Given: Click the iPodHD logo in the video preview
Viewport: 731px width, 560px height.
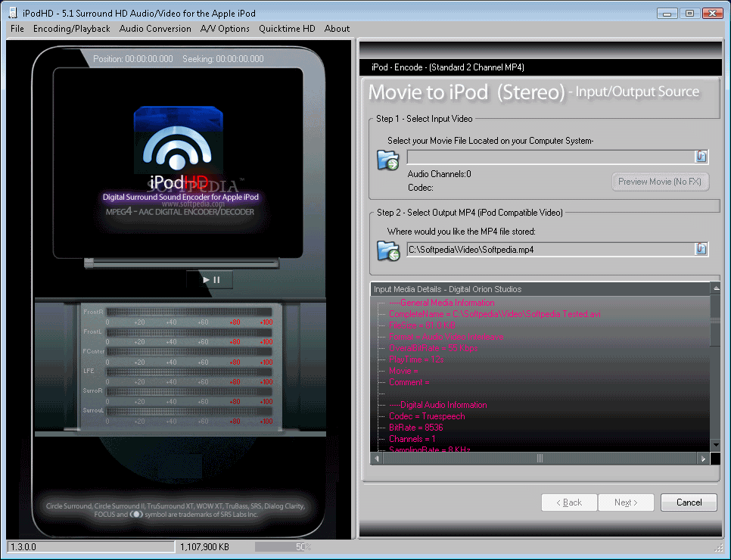Looking at the screenshot, I should pos(179,148).
